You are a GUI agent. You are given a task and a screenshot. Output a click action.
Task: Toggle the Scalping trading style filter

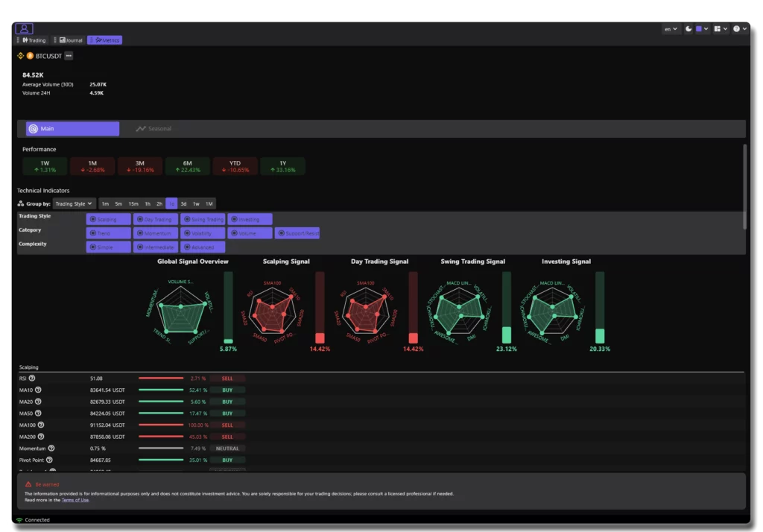[108, 220]
